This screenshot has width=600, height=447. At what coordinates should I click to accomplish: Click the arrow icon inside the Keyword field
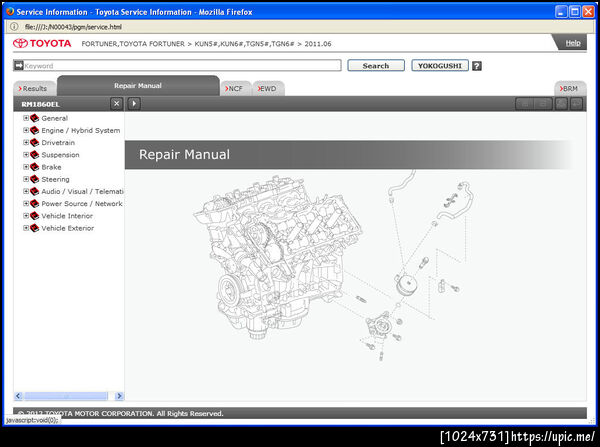pos(19,65)
